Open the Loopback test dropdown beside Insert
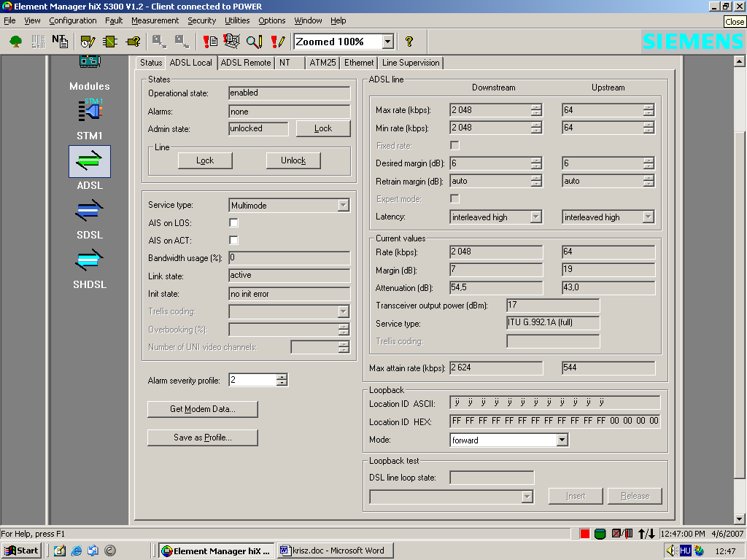747x560 pixels. coord(527,497)
